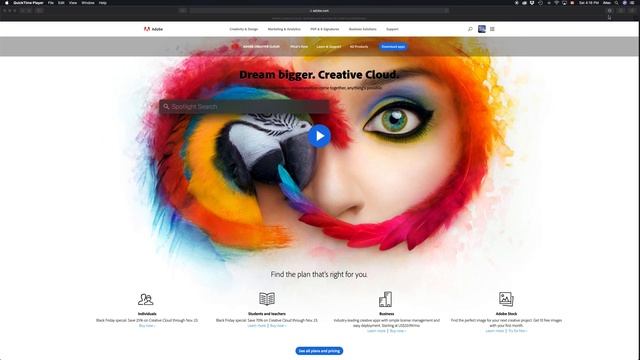Open the Marketing & Analytics menu
This screenshot has height=360, width=640.
click(284, 29)
